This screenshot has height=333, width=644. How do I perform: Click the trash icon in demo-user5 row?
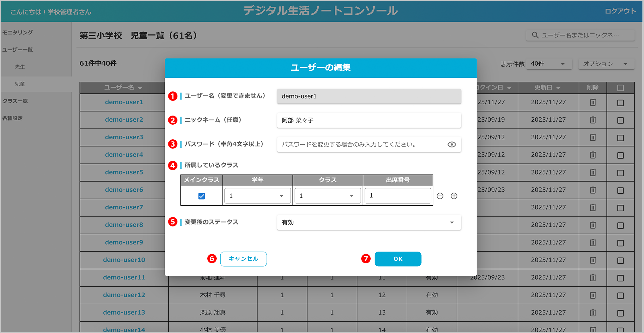coord(593,173)
